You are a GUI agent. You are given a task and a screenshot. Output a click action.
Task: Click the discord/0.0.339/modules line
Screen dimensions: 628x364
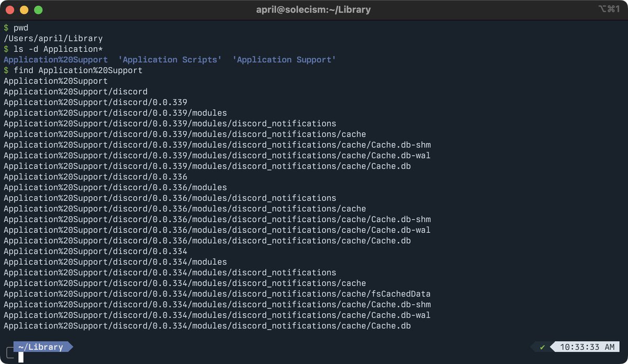pyautogui.click(x=115, y=113)
